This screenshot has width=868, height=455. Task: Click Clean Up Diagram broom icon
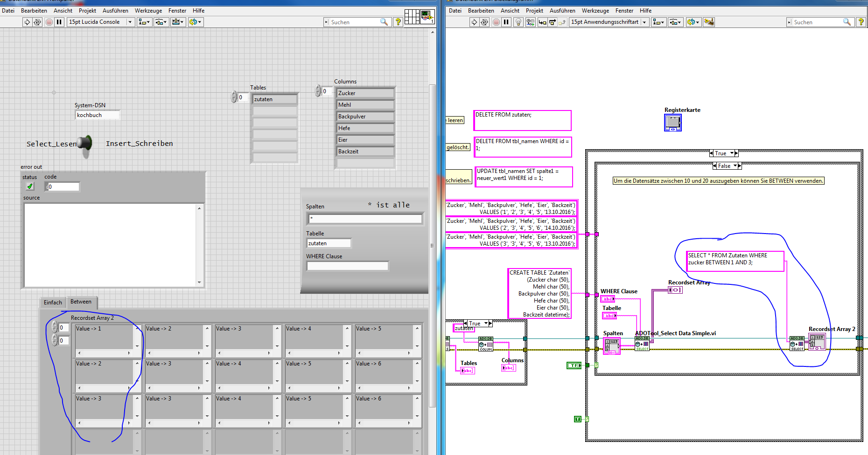click(709, 22)
